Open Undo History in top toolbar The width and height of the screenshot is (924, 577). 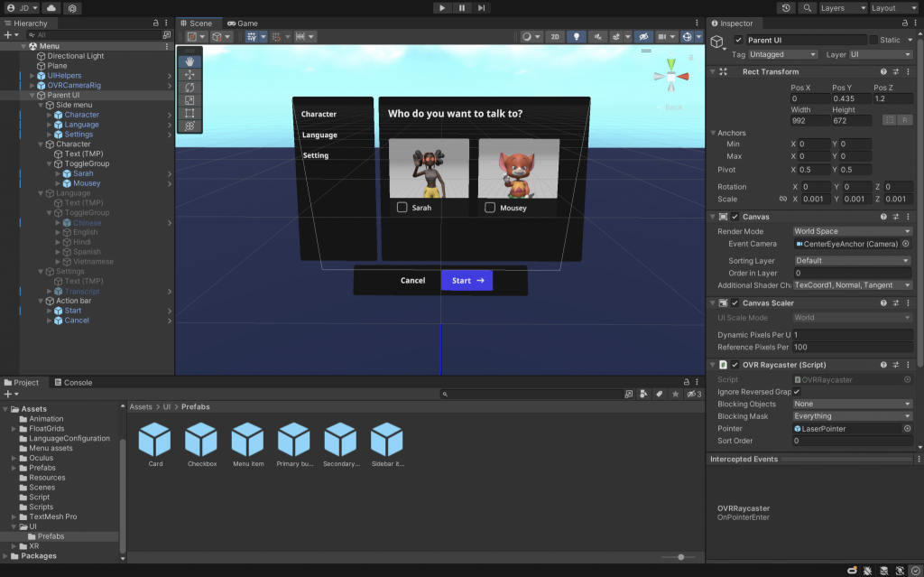[x=787, y=8]
